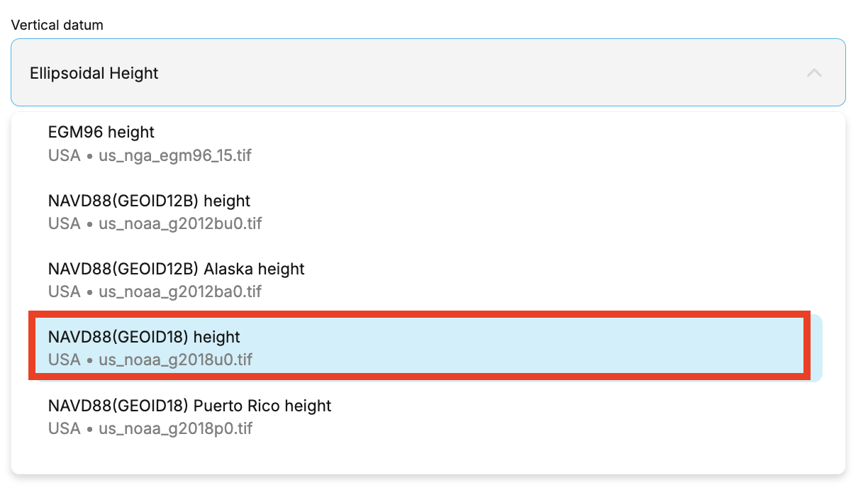
Task: Click the Vertical datum combo box field
Action: 428,72
